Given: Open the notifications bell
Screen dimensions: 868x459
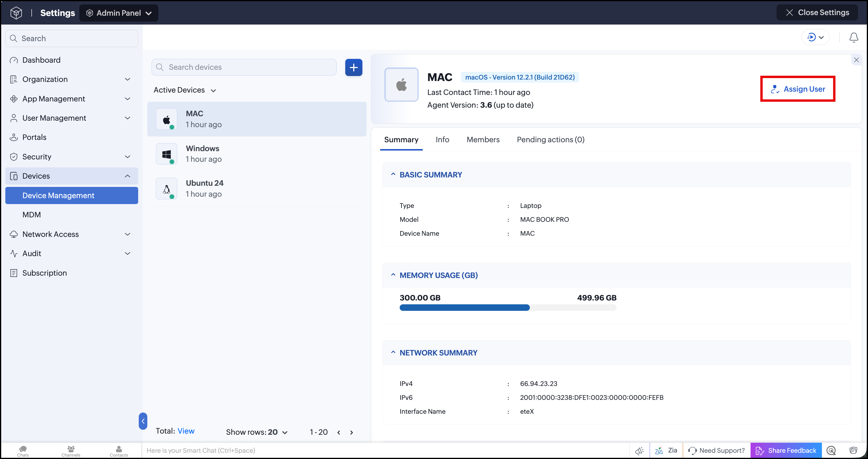Looking at the screenshot, I should point(854,37).
